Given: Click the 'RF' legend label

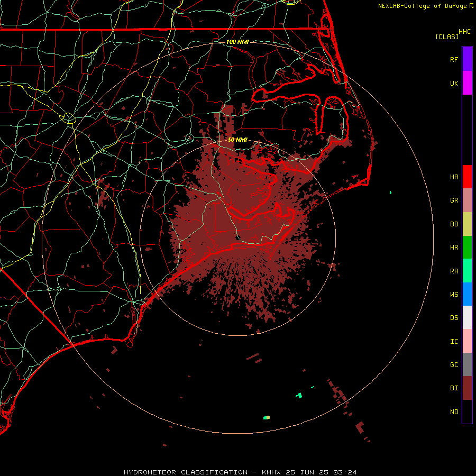Looking at the screenshot, I should click(454, 59).
